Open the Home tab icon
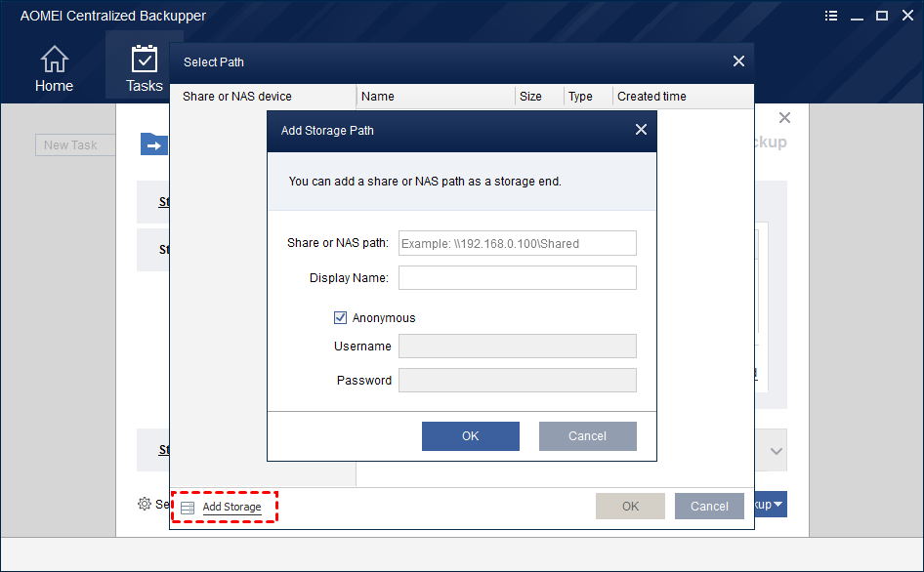Image resolution: width=924 pixels, height=572 pixels. point(55,59)
